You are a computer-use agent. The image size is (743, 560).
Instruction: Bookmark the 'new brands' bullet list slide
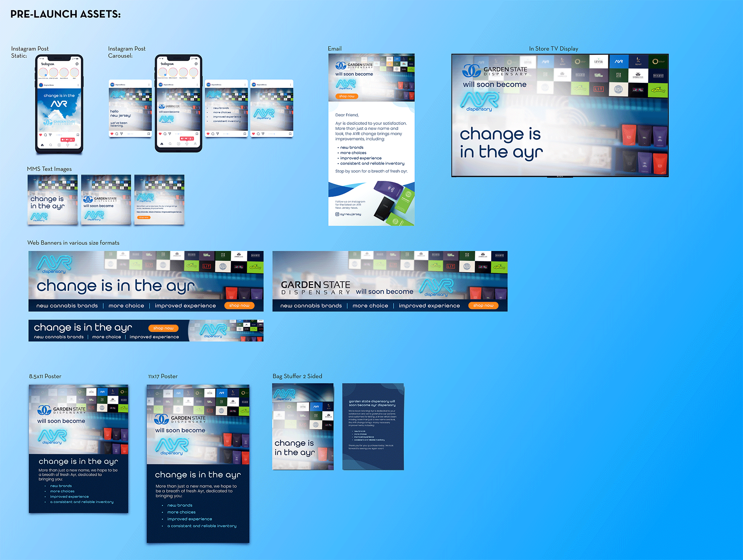tap(245, 134)
